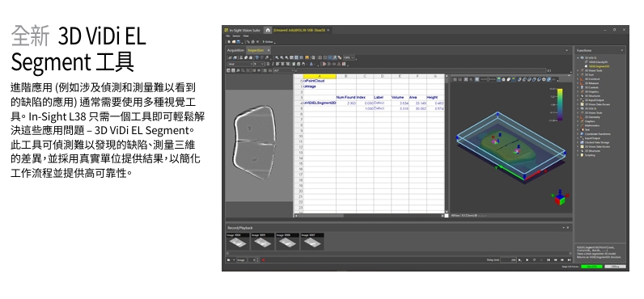Image resolution: width=644 pixels, height=299 pixels.
Task: Click the 3D orientation cube in viewer
Action: (560, 199)
